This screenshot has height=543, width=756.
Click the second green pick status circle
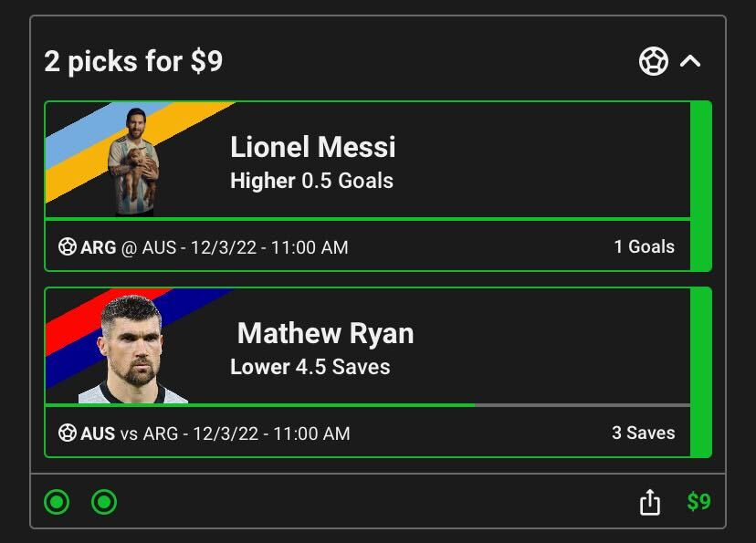(104, 502)
